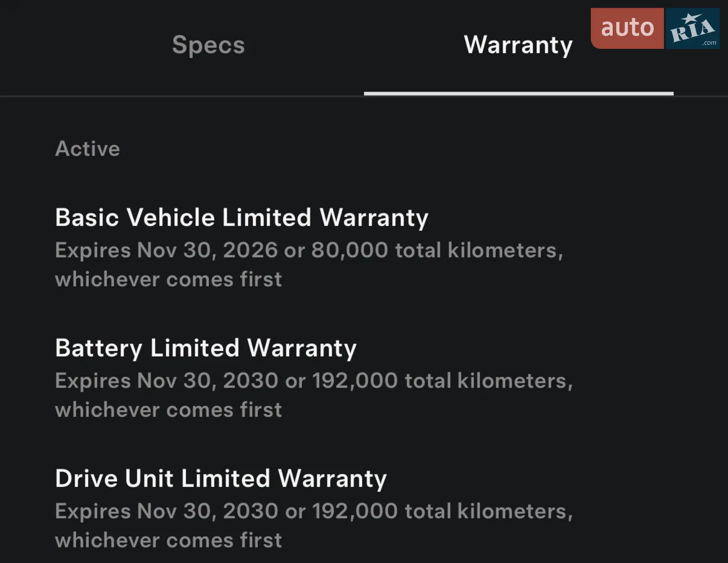Select the Active section label
Image resolution: width=728 pixels, height=563 pixels.
[88, 149]
